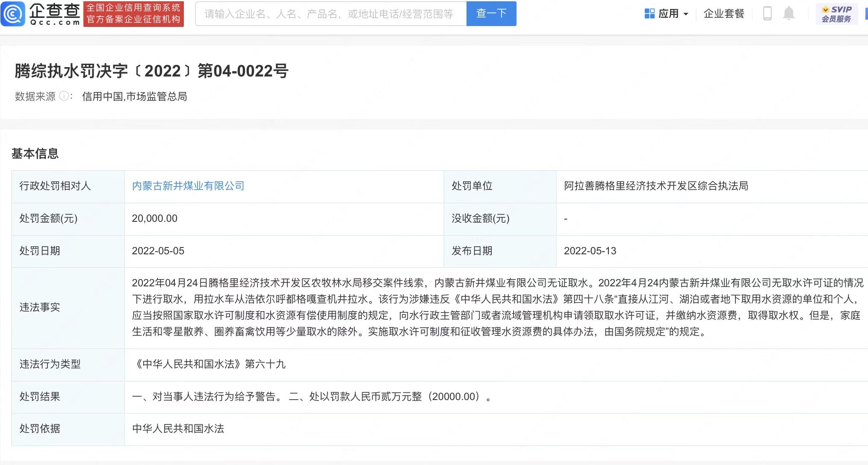The width and height of the screenshot is (868, 465).
Task: Click the 数据来源 label
Action: 35,97
